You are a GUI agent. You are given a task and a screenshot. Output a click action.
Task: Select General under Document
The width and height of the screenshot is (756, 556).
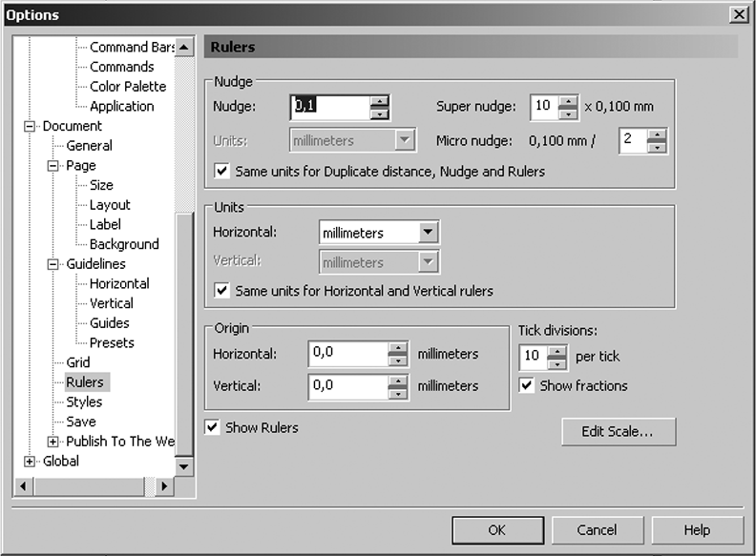pos(89,146)
